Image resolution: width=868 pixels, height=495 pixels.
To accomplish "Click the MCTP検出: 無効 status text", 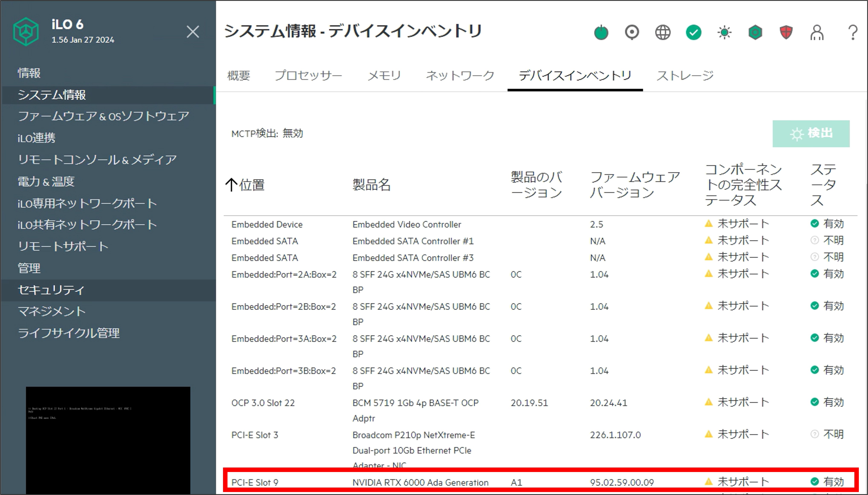I will coord(267,134).
